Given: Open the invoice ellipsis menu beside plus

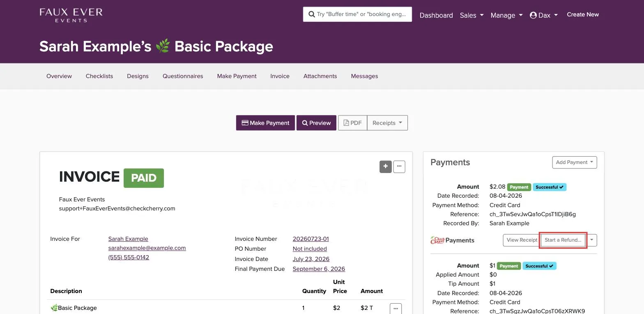Looking at the screenshot, I should coord(399,166).
